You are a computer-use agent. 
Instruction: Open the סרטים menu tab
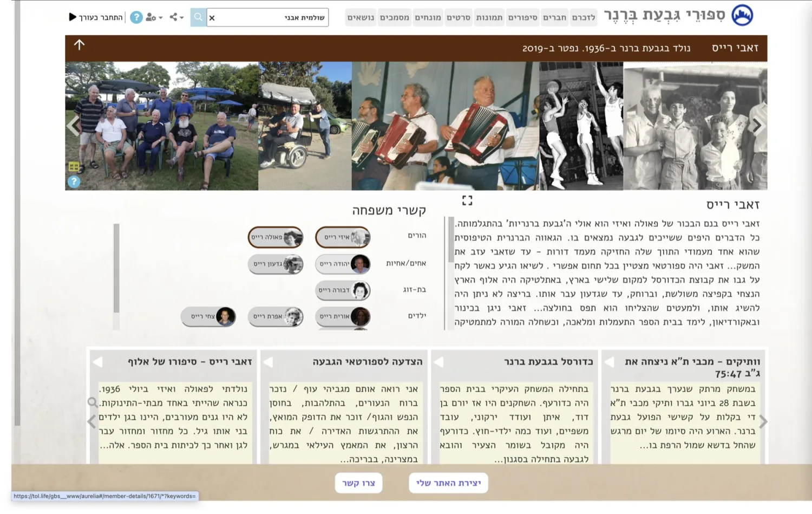[459, 17]
